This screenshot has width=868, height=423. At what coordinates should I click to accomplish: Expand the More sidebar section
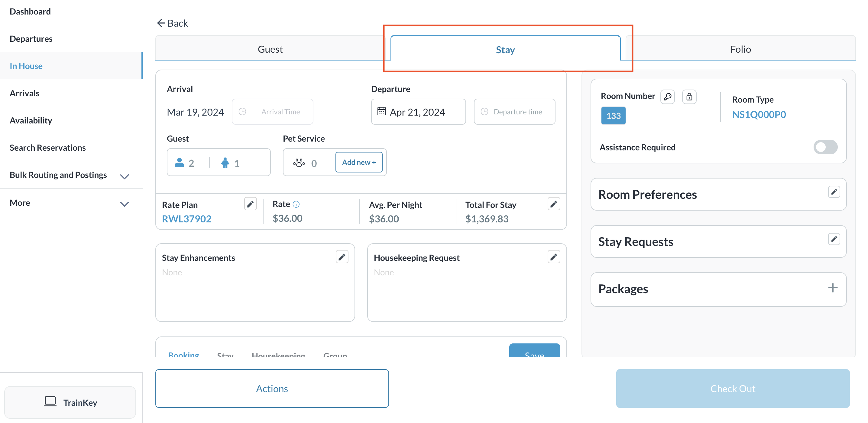coord(124,204)
